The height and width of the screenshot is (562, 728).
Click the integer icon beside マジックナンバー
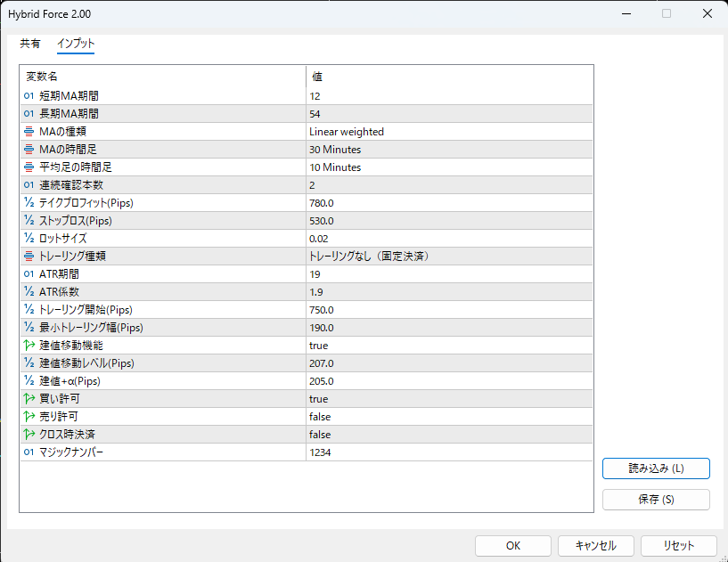tap(29, 452)
